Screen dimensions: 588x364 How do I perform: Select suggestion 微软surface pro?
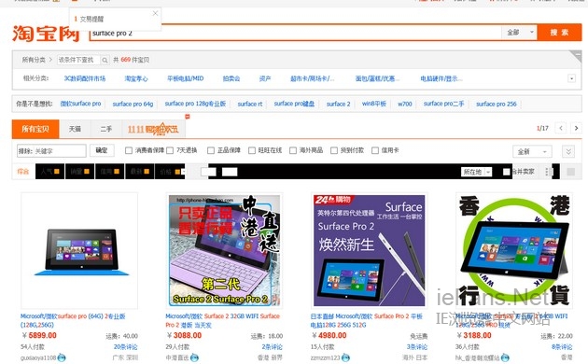[80, 104]
